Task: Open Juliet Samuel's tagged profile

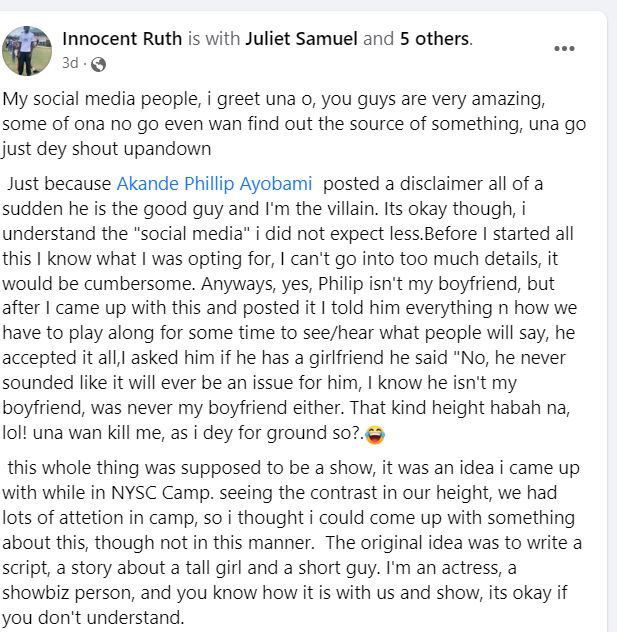Action: (x=301, y=39)
